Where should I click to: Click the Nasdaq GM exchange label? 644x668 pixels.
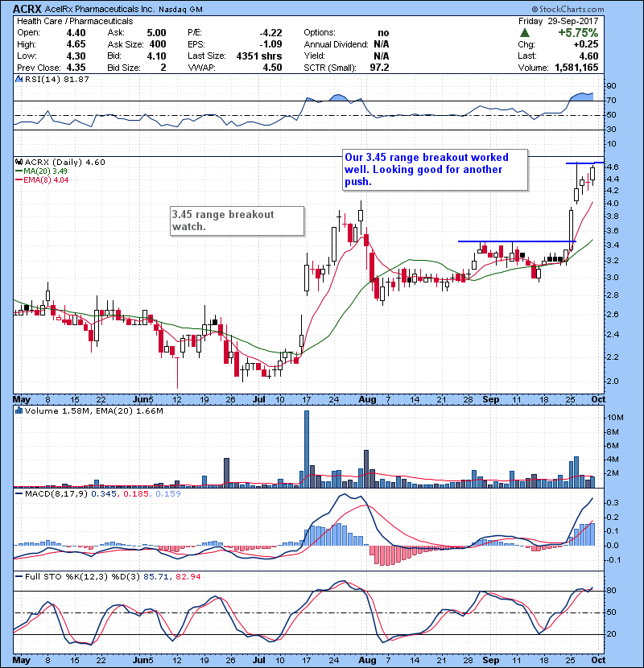[180, 9]
